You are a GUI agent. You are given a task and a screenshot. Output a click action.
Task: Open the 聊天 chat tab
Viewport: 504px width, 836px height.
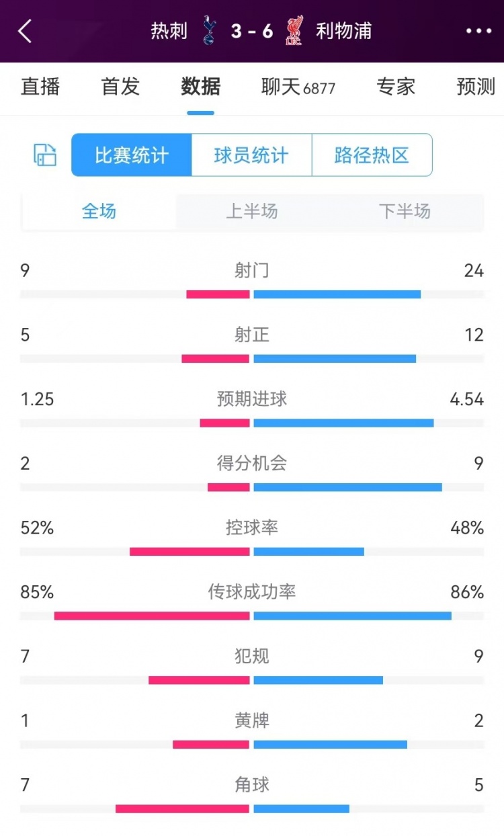click(x=298, y=87)
